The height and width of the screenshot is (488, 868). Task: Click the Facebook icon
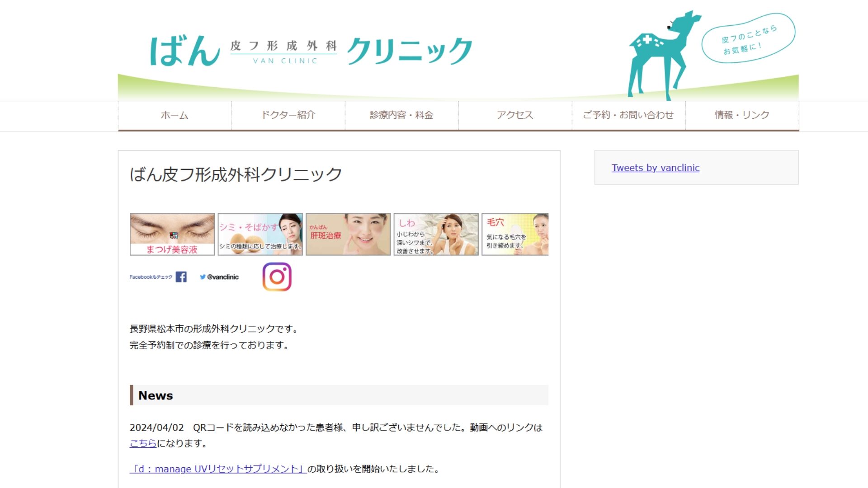[x=181, y=276]
